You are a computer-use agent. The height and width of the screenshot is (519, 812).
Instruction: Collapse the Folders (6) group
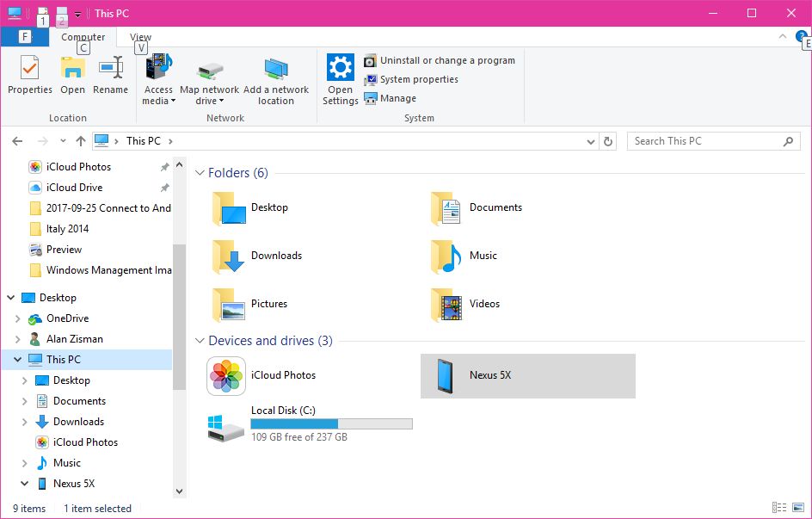click(x=200, y=173)
